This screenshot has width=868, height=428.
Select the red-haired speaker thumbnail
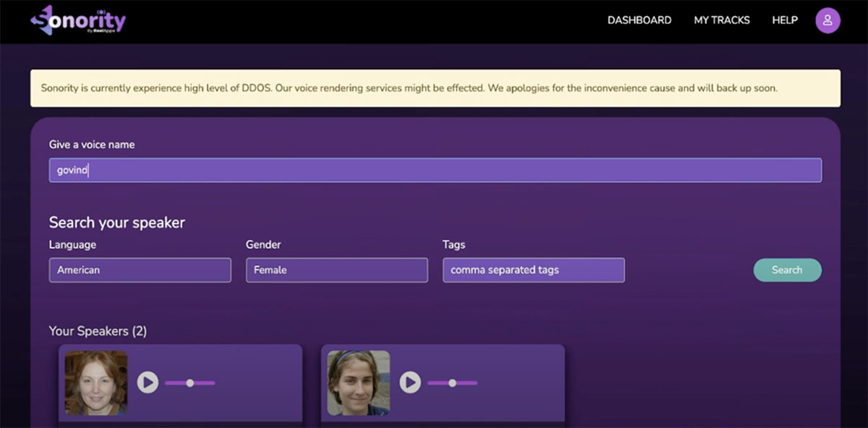pos(96,383)
